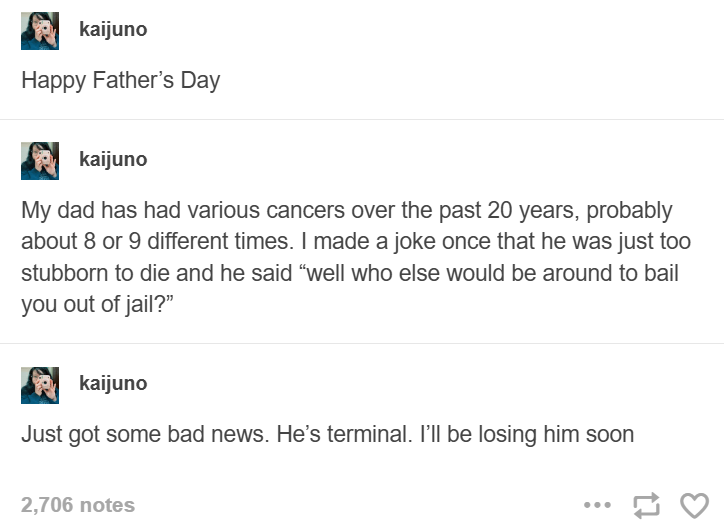Click the line "you out of jail?"
This screenshot has height=525, width=724.
[97, 304]
